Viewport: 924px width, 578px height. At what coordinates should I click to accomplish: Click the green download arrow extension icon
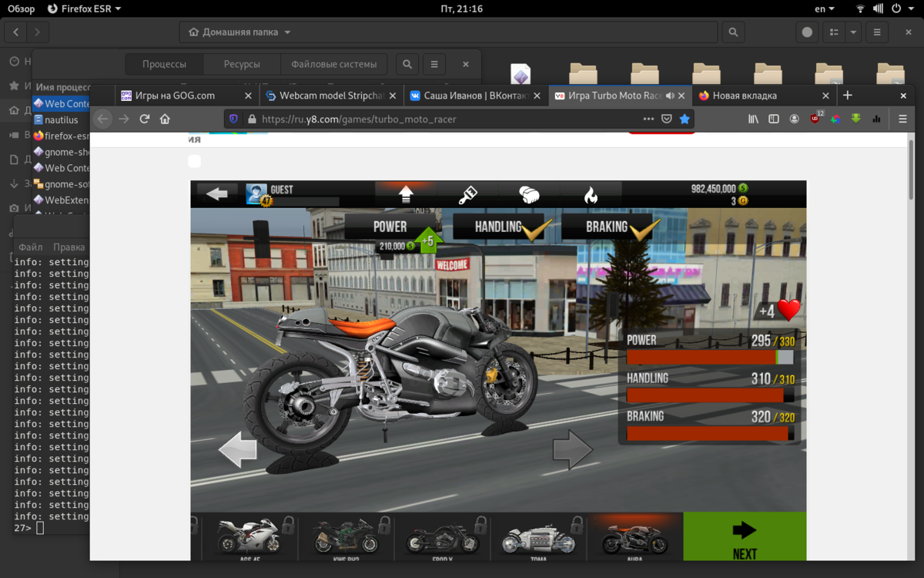coord(855,119)
